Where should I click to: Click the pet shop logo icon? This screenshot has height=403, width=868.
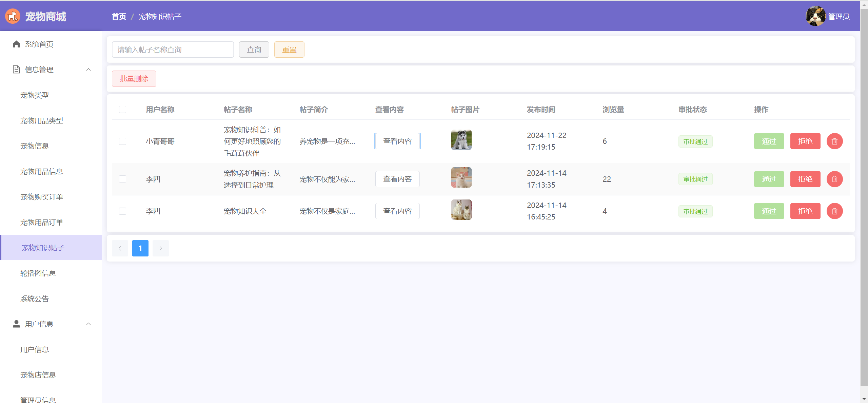pyautogui.click(x=13, y=16)
